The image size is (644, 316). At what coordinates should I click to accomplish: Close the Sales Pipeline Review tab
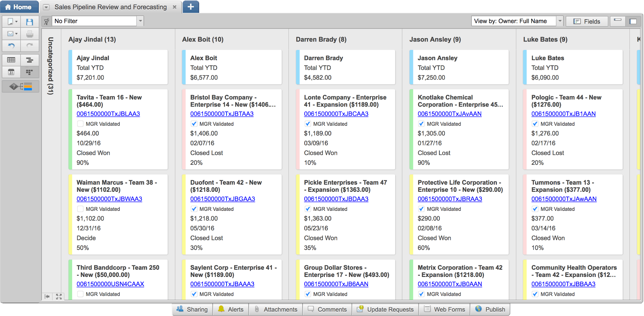point(174,7)
